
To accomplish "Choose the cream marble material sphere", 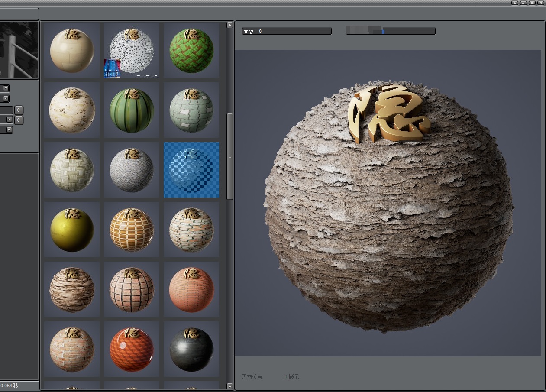I will [72, 110].
